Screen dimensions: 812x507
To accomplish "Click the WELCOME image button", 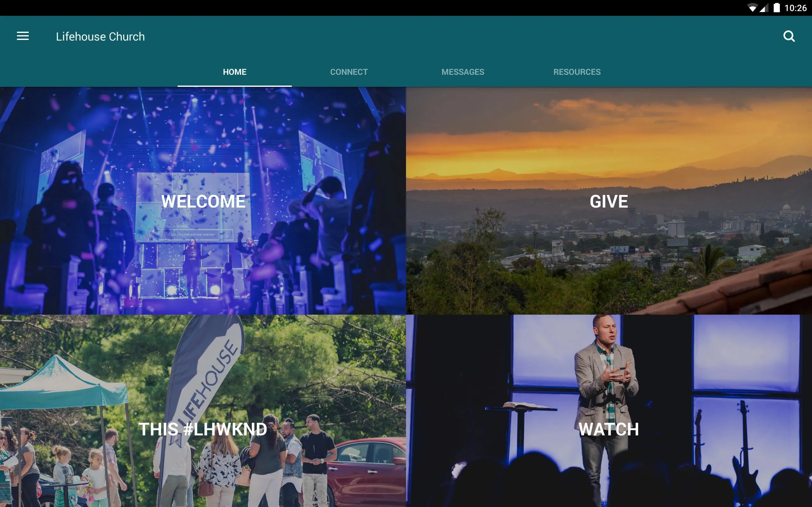I will [x=203, y=201].
